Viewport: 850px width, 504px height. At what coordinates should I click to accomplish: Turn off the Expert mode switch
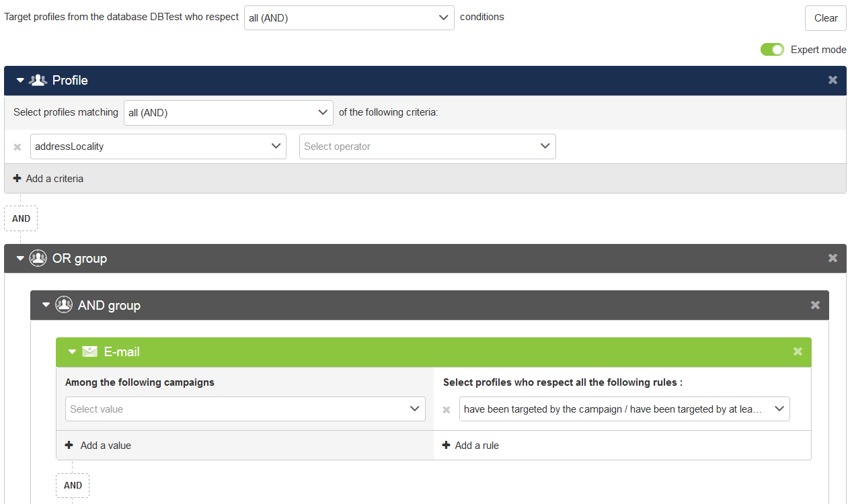[x=772, y=50]
